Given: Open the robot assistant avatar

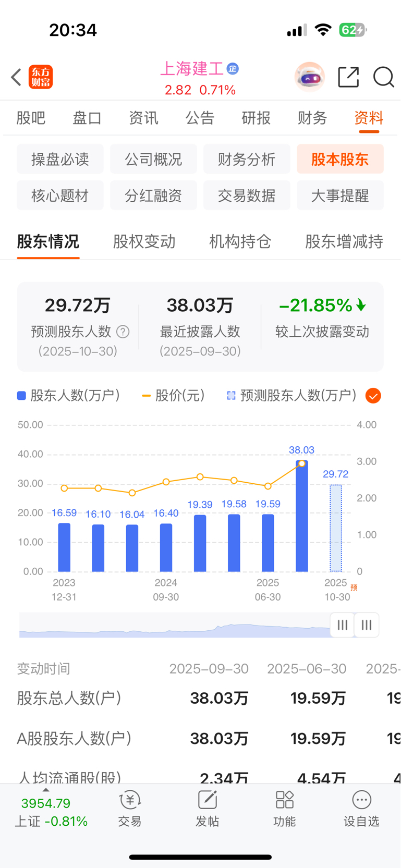Looking at the screenshot, I should 309,77.
